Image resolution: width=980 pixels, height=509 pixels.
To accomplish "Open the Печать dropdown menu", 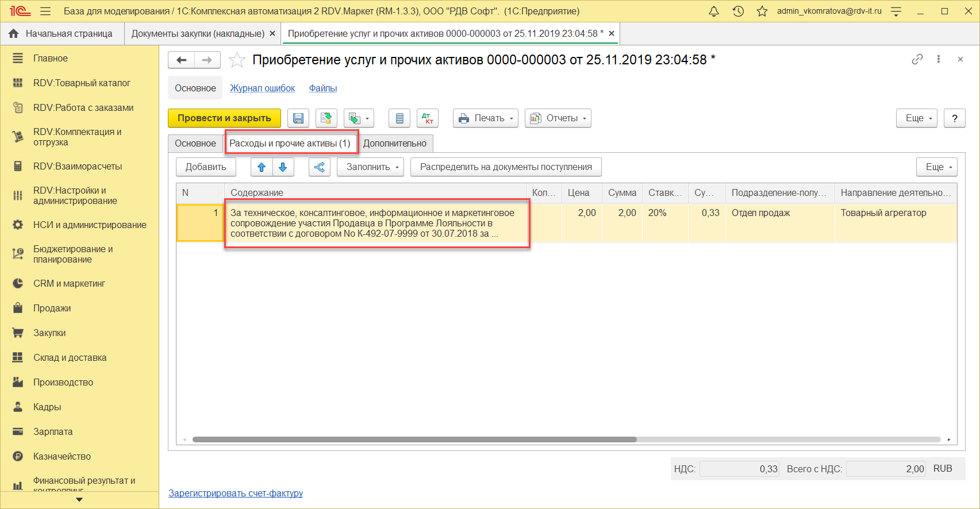I will pyautogui.click(x=486, y=118).
